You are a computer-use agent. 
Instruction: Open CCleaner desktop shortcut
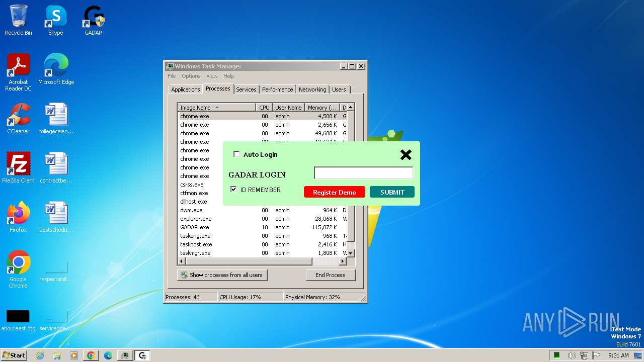[18, 118]
